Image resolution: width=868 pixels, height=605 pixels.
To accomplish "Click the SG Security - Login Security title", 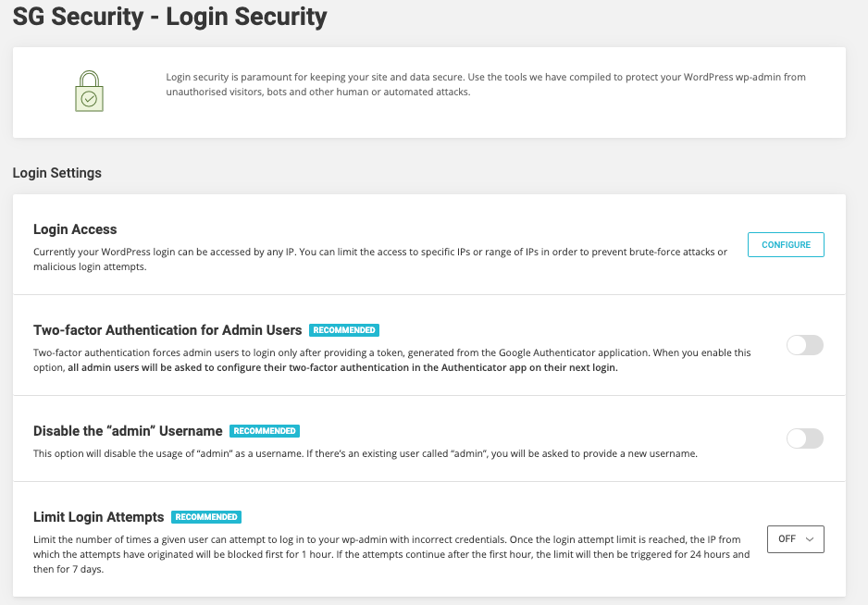I will tap(169, 17).
